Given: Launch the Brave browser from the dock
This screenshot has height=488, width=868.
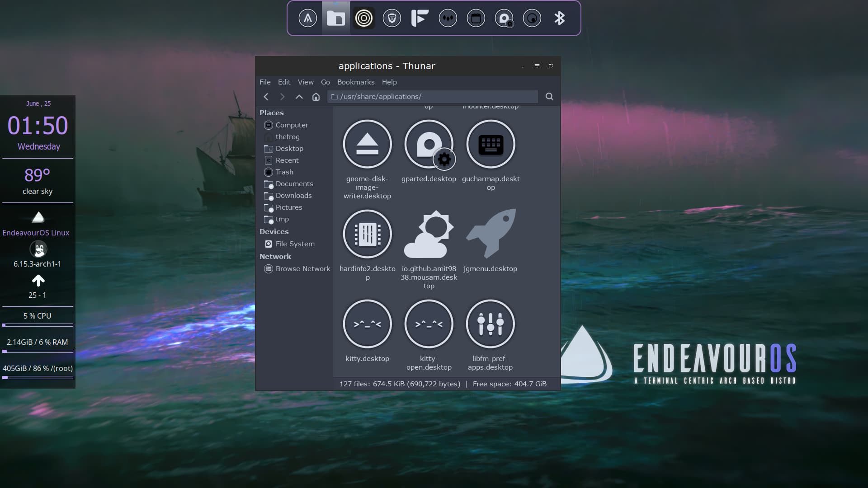Looking at the screenshot, I should pos(392,19).
